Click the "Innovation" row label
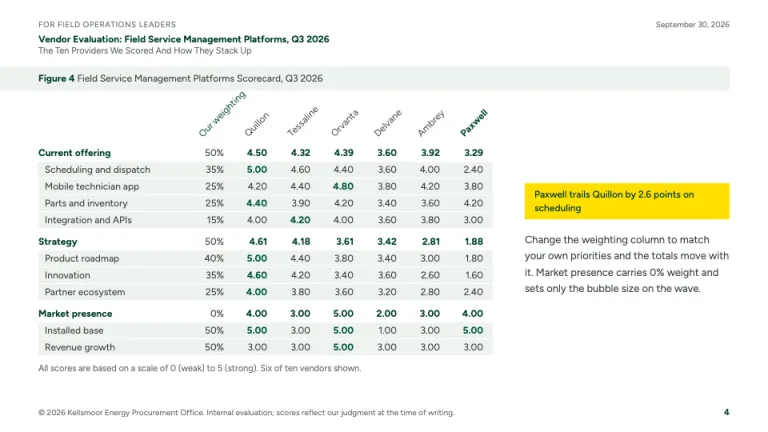Image resolution: width=768 pixels, height=432 pixels. [x=67, y=275]
